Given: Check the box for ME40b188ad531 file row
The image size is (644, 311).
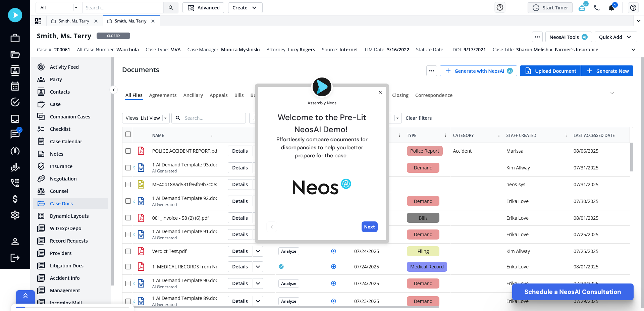Looking at the screenshot, I should 128,185.
